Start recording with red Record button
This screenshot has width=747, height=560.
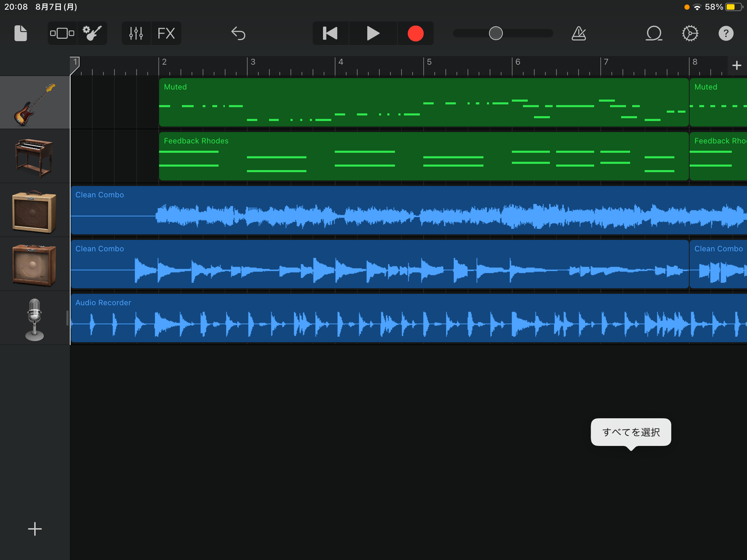(x=415, y=34)
